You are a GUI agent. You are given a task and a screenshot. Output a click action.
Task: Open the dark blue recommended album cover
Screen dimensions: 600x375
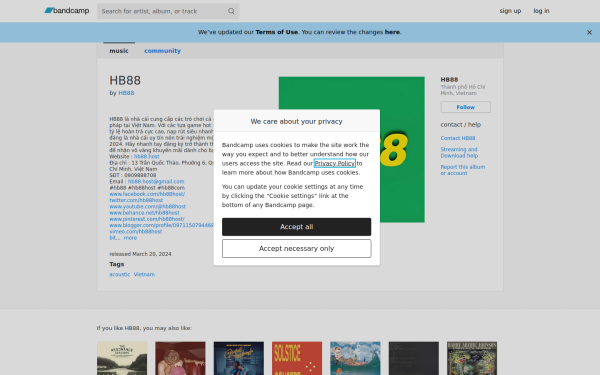click(239, 358)
